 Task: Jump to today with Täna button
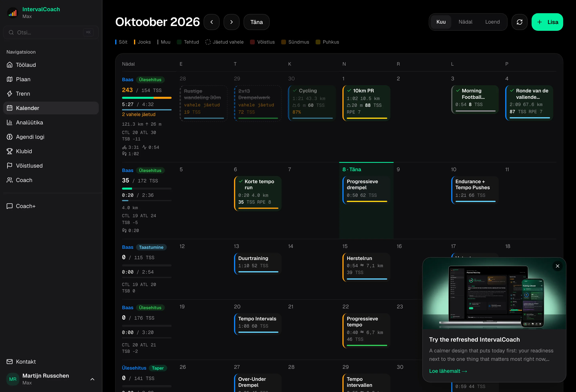tap(257, 22)
